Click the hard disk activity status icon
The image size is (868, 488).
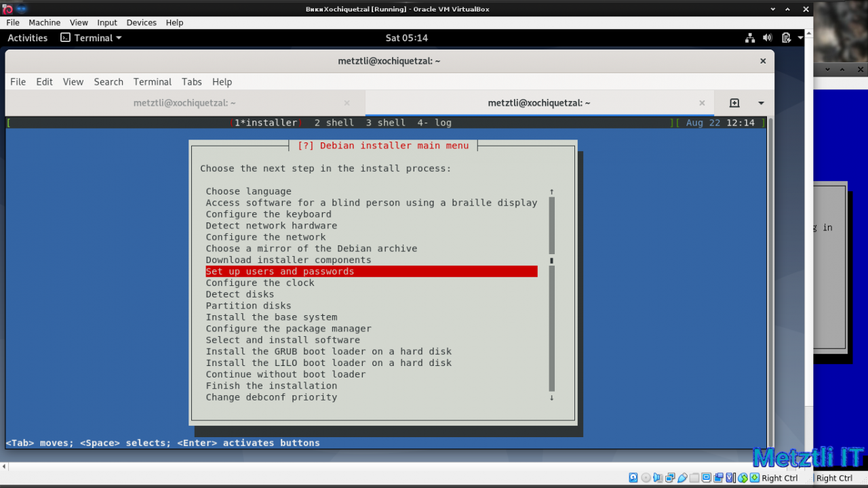(633, 478)
